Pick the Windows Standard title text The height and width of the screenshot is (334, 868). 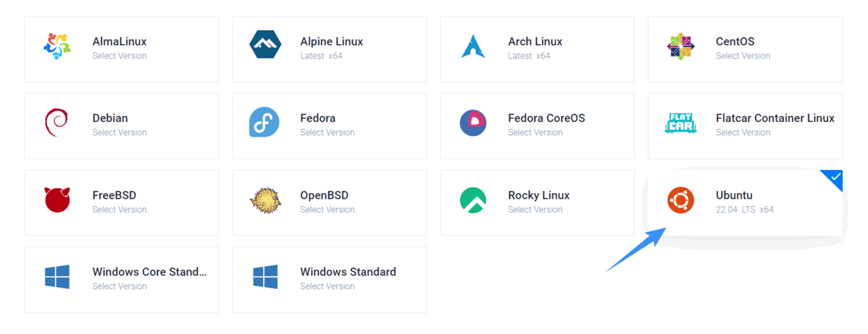pyautogui.click(x=348, y=273)
